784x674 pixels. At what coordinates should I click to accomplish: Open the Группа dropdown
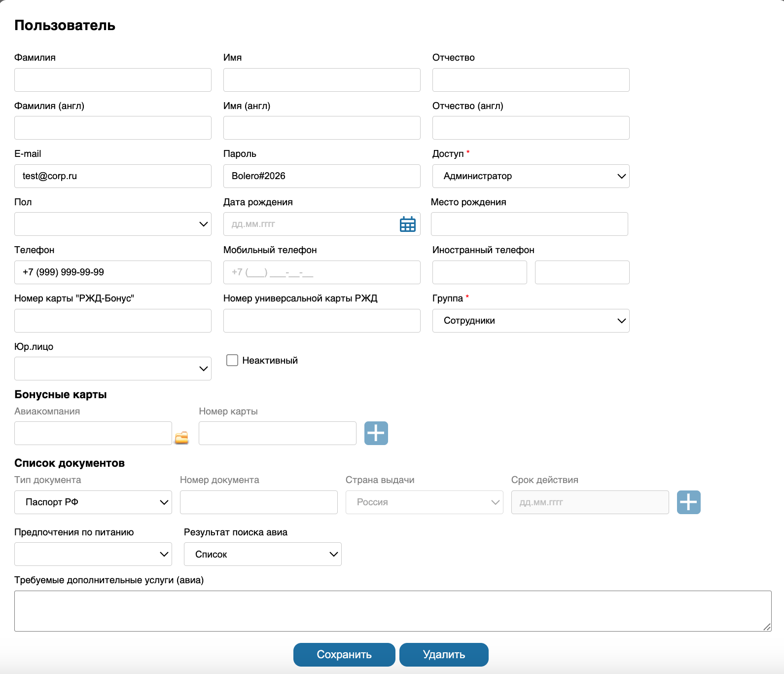531,321
